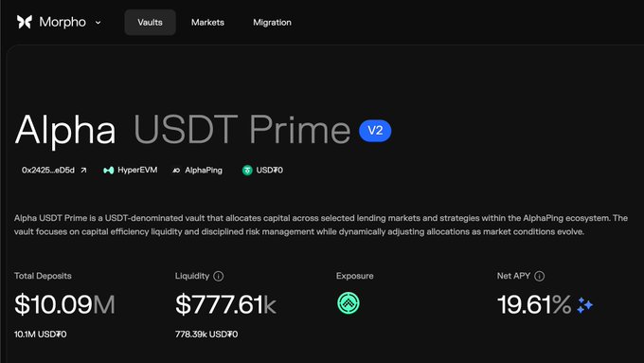Switch to the Markets tab
The height and width of the screenshot is (363, 644).
point(207,22)
